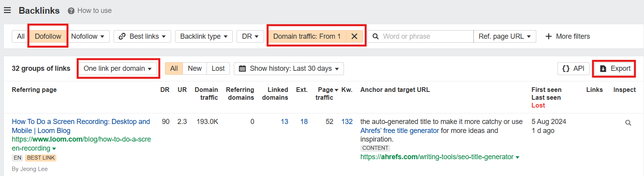Screen dimensions: 644x176
Task: Show only New backlinks
Action: (x=194, y=68)
